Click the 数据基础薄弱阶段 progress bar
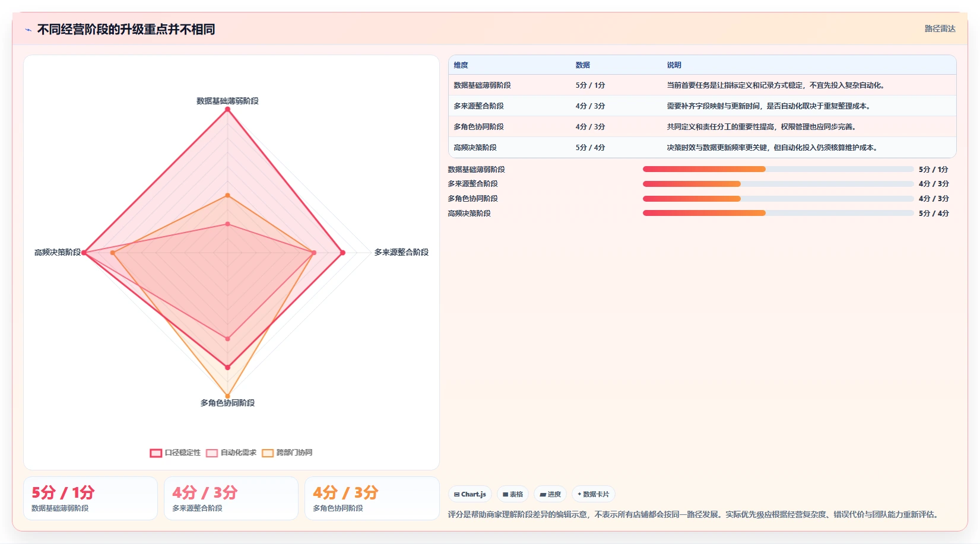 (778, 169)
